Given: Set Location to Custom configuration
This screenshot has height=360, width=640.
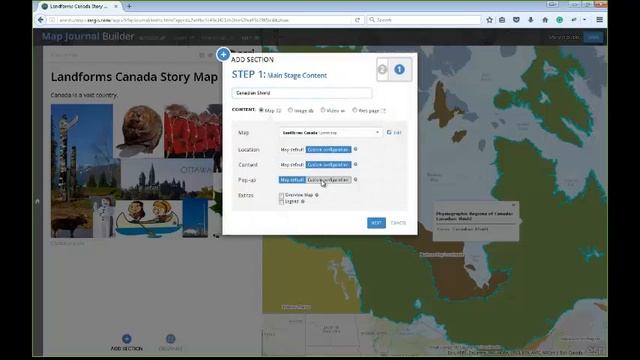Looking at the screenshot, I should click(329, 150).
